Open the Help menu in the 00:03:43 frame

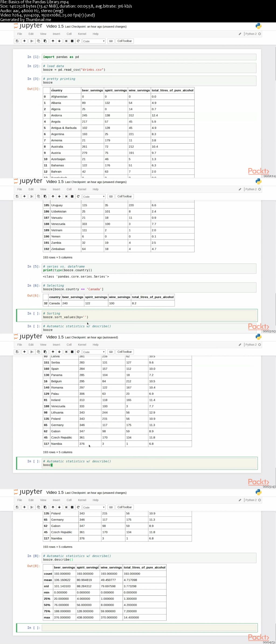coord(95,345)
